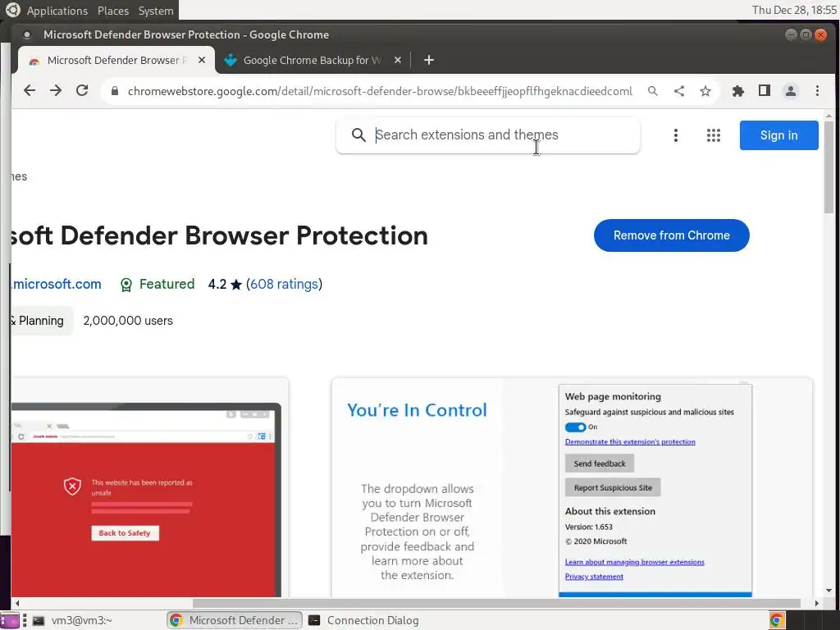Click the Sign in button
The height and width of the screenshot is (630, 840).
pos(778,135)
